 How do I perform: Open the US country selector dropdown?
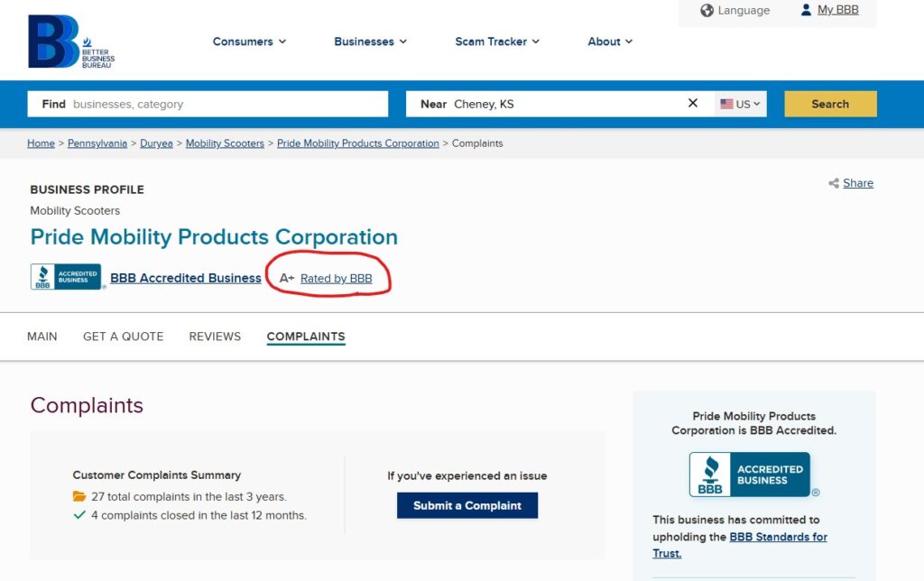pos(741,104)
